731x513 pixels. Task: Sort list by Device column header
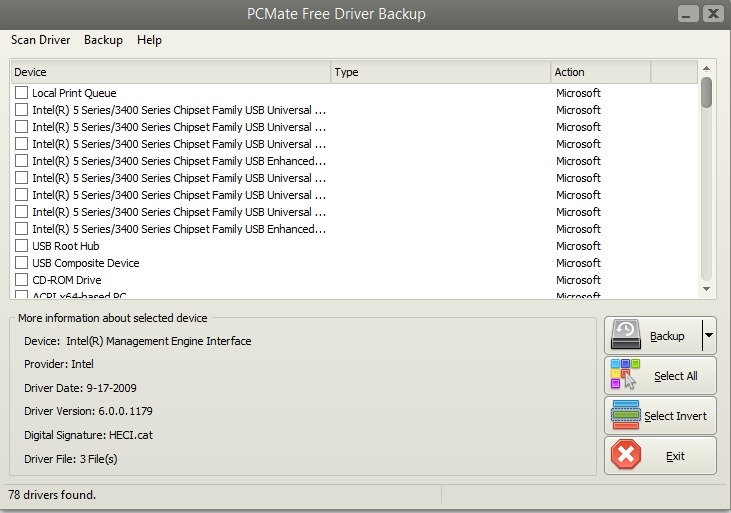pyautogui.click(x=170, y=72)
